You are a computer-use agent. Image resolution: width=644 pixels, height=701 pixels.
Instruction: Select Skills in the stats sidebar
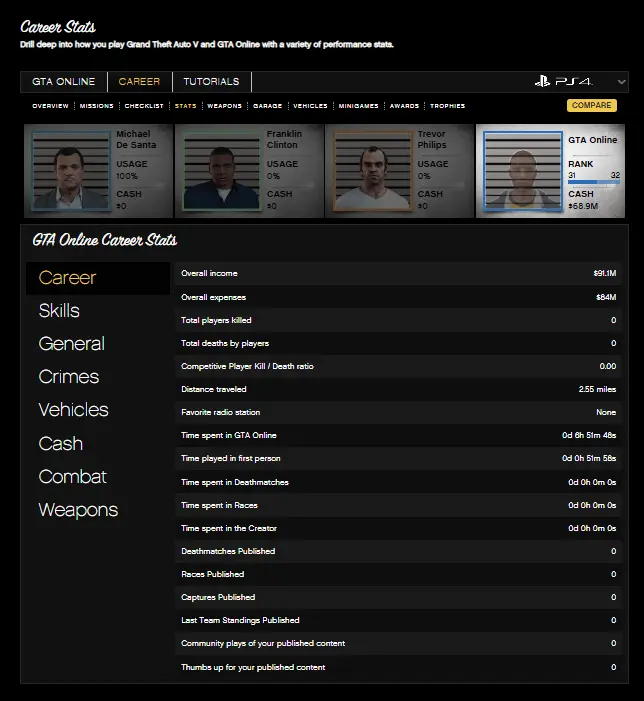click(x=59, y=311)
